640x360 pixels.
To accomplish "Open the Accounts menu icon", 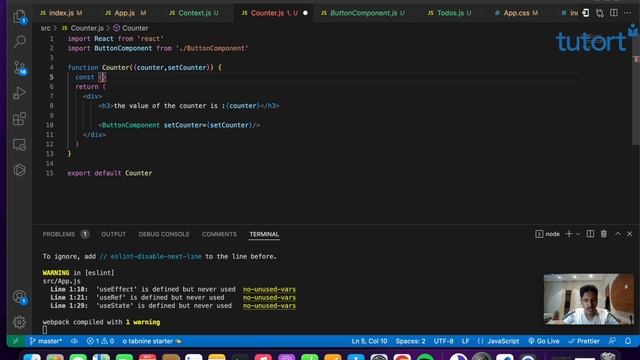I will coord(19,297).
